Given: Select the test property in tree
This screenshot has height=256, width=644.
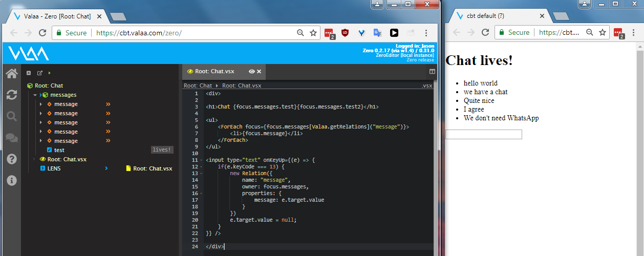Looking at the screenshot, I should (59, 150).
